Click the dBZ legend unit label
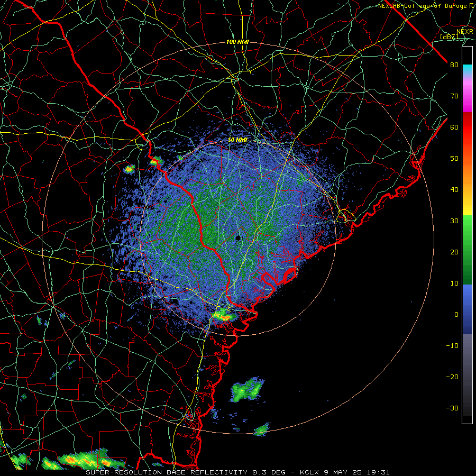This screenshot has width=476, height=476. click(449, 37)
